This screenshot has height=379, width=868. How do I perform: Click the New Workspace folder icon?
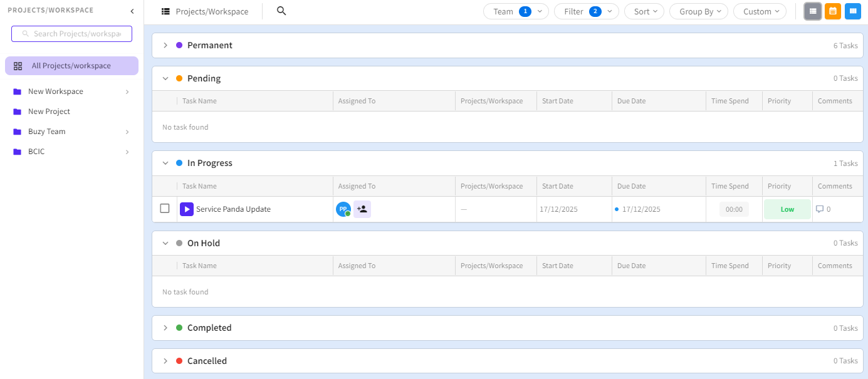pyautogui.click(x=17, y=91)
